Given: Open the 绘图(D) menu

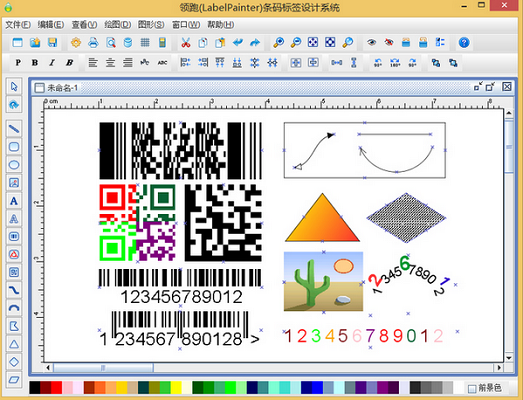Looking at the screenshot, I should point(117,25).
